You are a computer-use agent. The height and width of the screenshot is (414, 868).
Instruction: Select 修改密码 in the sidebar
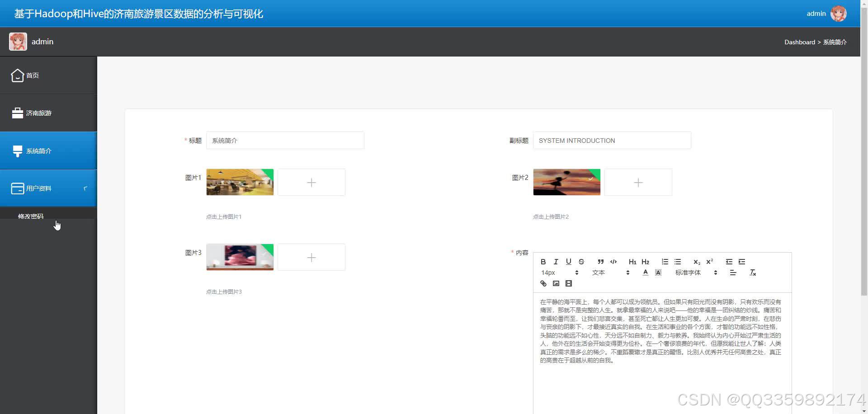31,216
